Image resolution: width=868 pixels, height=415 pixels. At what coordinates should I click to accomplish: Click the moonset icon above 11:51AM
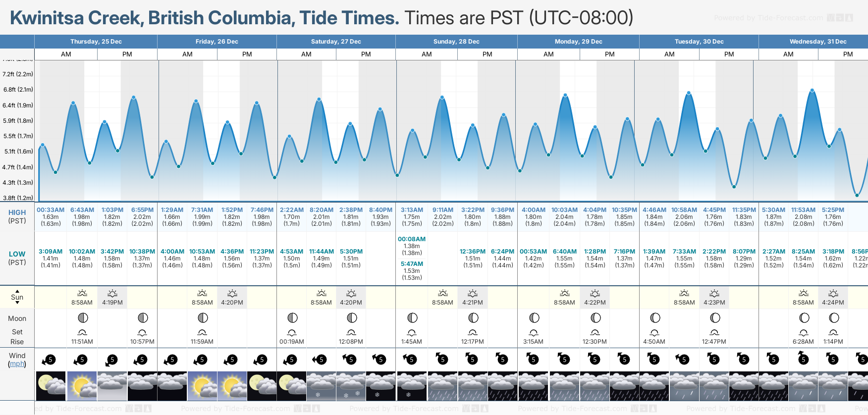82,332
